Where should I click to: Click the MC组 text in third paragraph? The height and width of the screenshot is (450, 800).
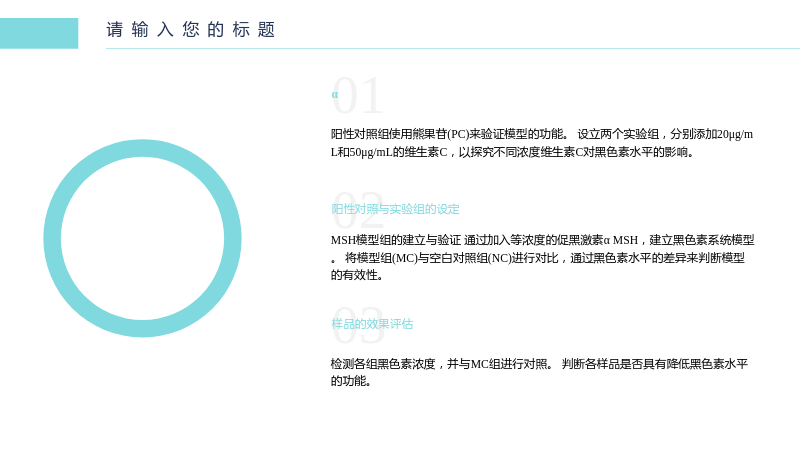point(485,364)
